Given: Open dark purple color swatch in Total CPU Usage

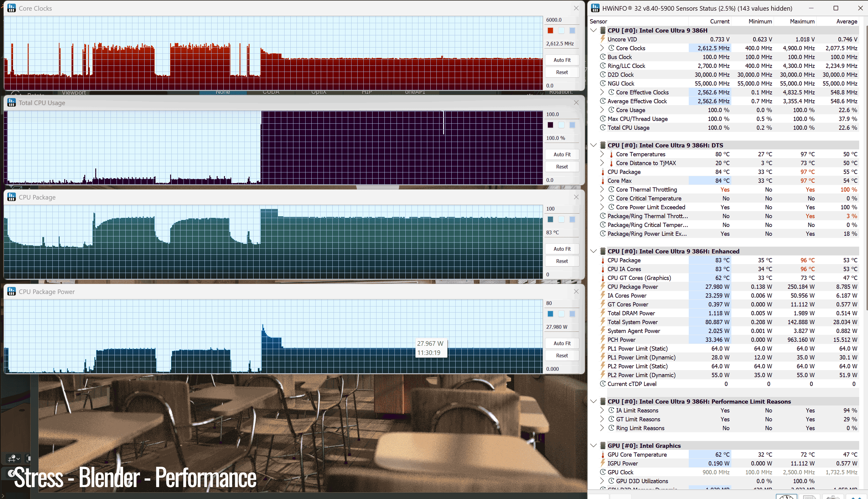Looking at the screenshot, I should coord(550,125).
